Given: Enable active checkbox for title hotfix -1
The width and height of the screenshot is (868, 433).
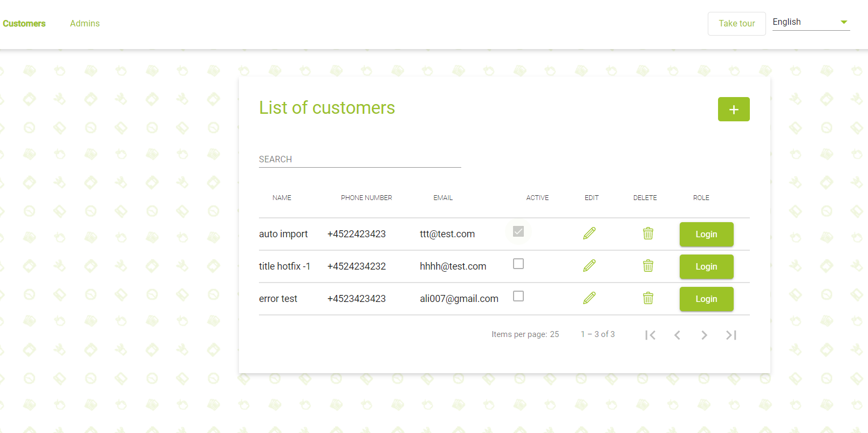Looking at the screenshot, I should click(518, 264).
